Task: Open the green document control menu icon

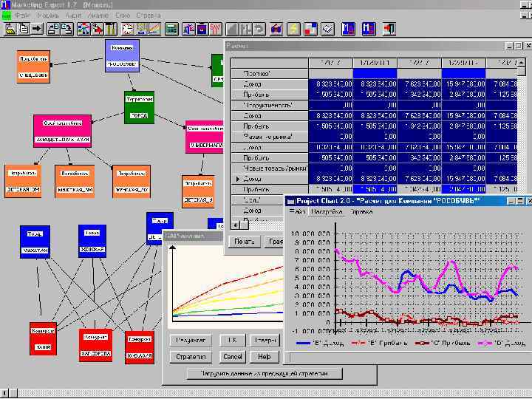Action: pyautogui.click(x=6, y=16)
